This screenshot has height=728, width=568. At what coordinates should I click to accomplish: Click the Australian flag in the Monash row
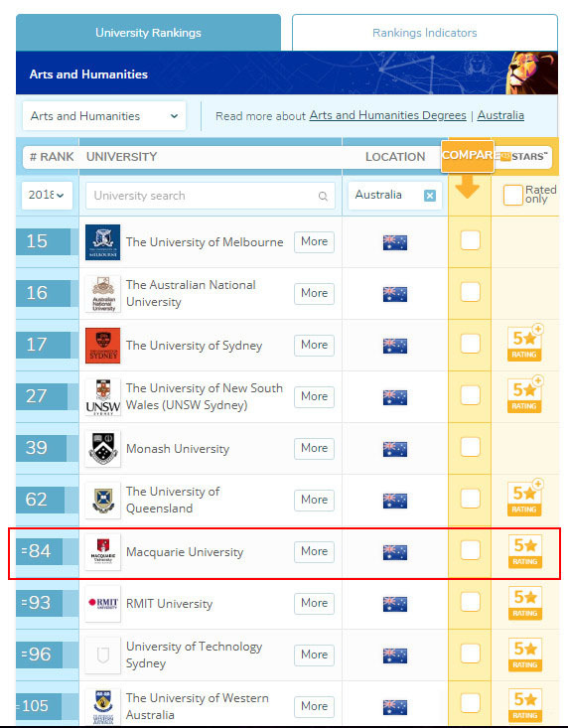pos(395,449)
